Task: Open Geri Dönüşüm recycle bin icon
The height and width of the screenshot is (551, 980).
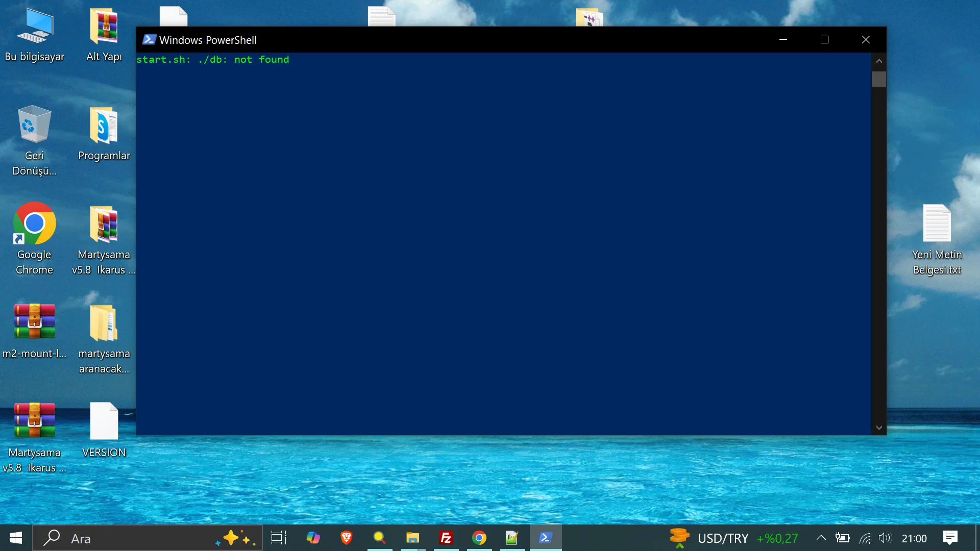Action: coord(35,141)
